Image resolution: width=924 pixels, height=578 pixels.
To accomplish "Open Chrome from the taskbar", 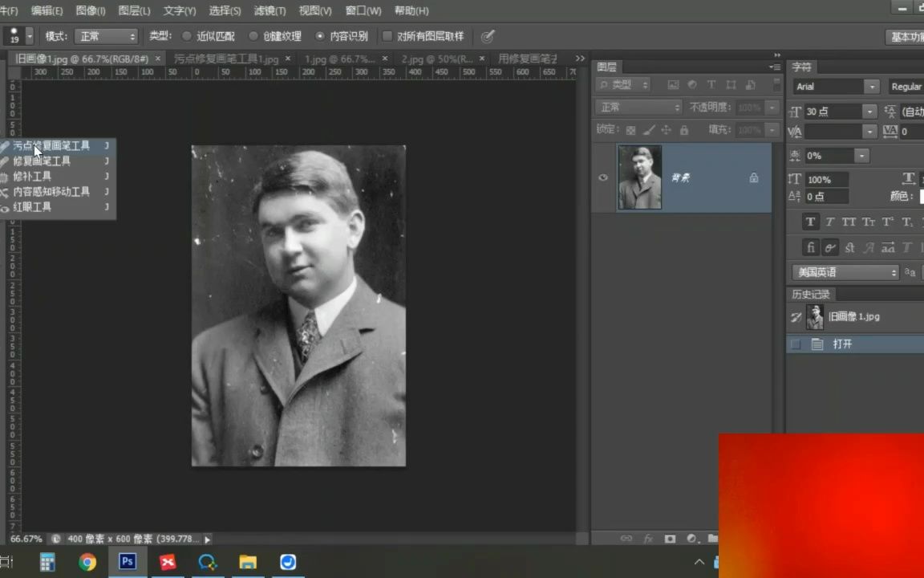I will coord(87,562).
